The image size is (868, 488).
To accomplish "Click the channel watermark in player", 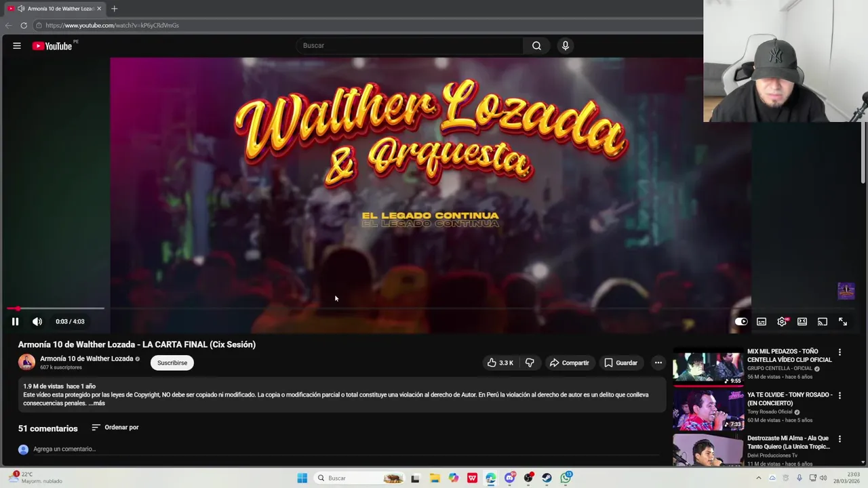I will coord(846,291).
